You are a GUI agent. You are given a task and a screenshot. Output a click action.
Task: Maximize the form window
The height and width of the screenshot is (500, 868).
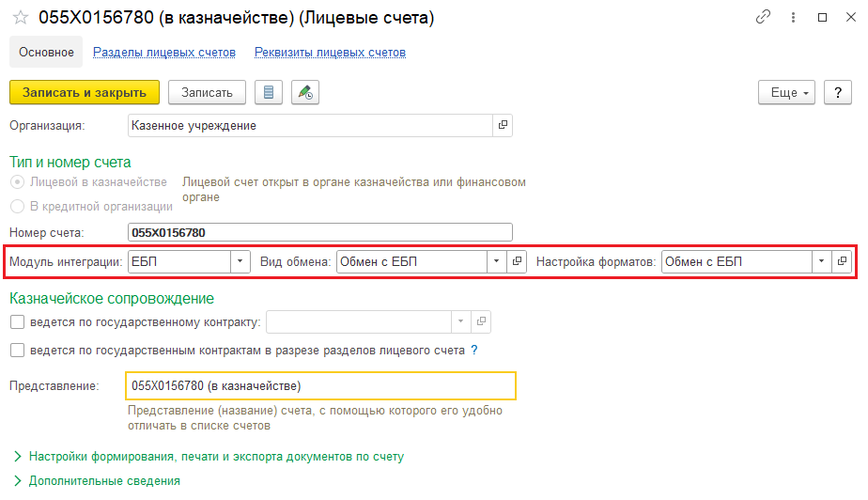click(823, 18)
